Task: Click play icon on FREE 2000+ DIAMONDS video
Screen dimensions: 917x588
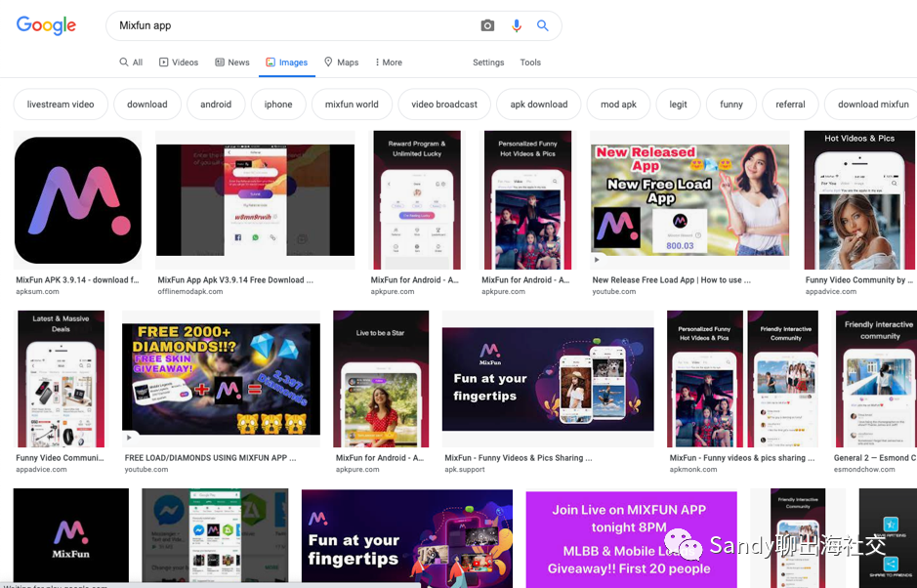Action: pyautogui.click(x=129, y=438)
